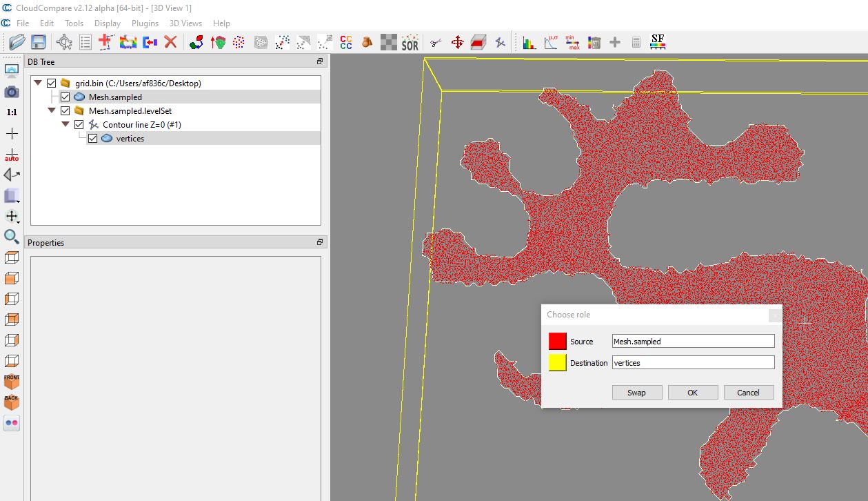Collapse the Contour line Z=0 node
This screenshot has height=501, width=868.
point(65,125)
